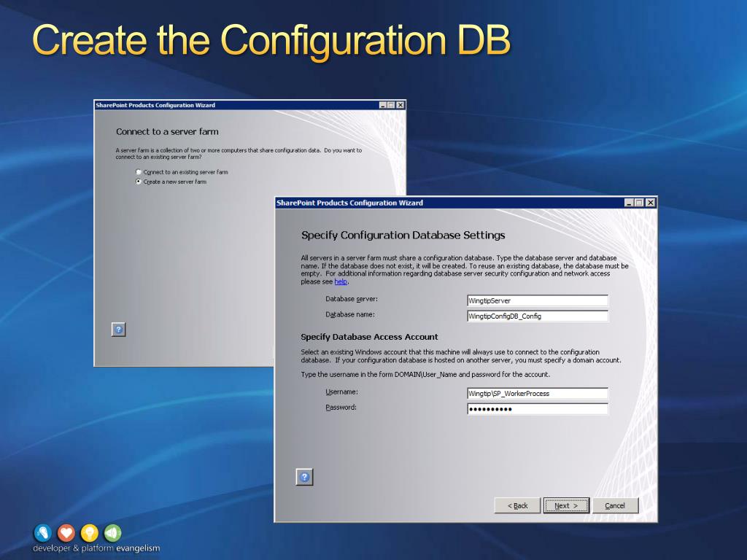Screen dimensions: 747x560
Task: Click the Username: label
Action: pos(341,392)
